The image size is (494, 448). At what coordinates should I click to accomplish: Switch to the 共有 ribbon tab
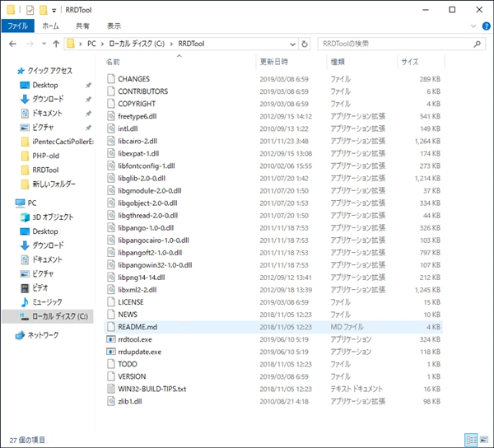coord(82,26)
